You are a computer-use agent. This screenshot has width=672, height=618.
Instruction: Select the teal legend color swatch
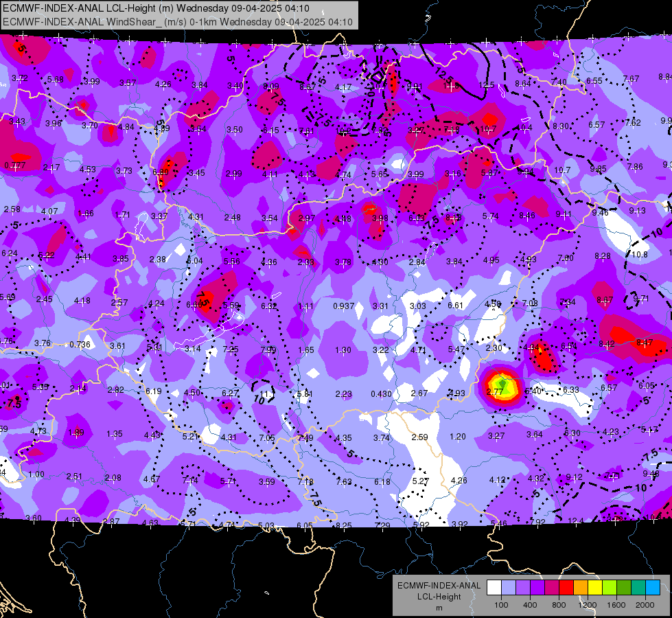(638, 588)
